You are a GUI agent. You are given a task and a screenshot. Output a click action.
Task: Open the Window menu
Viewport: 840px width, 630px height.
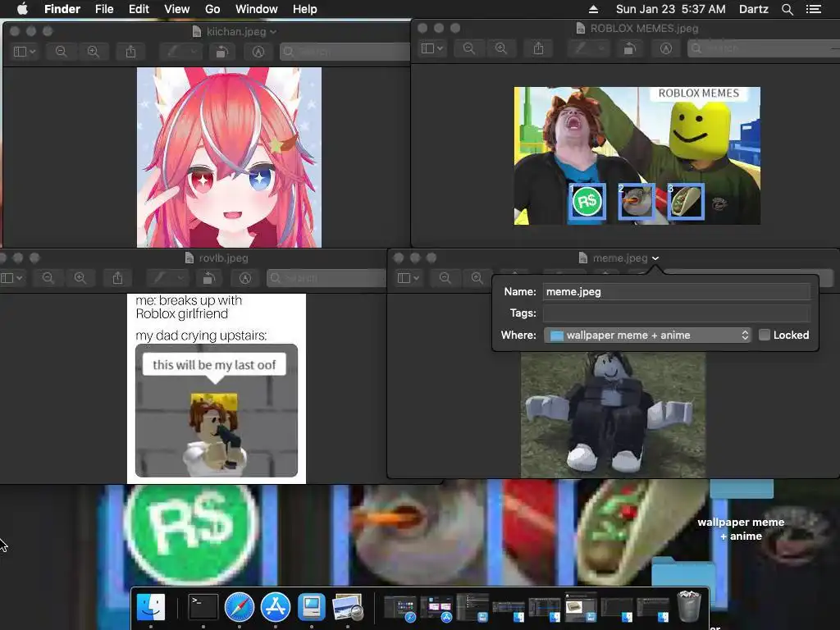point(256,9)
